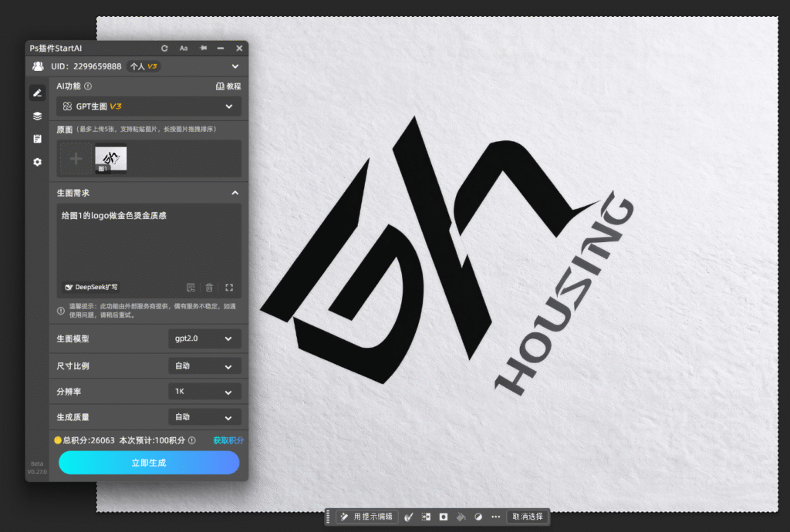The image size is (790, 532).
Task: Expand the prompt box to fullscreen
Action: 229,288
